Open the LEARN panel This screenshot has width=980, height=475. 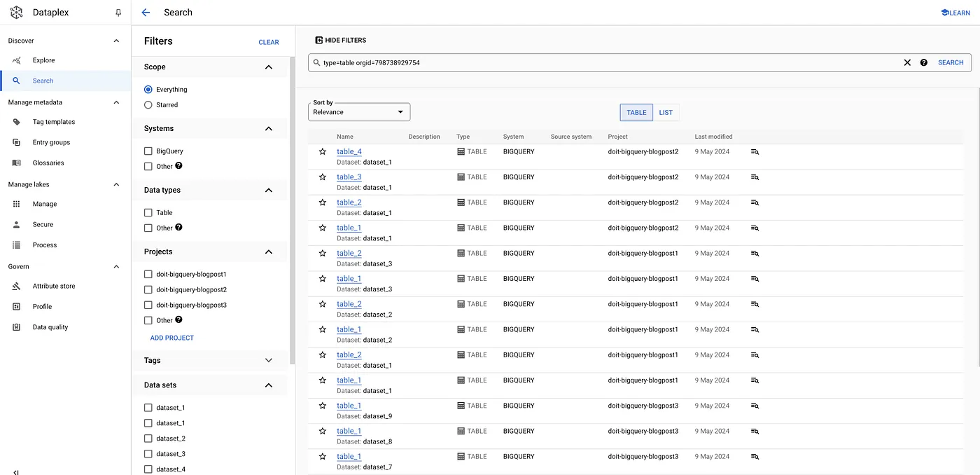click(955, 13)
